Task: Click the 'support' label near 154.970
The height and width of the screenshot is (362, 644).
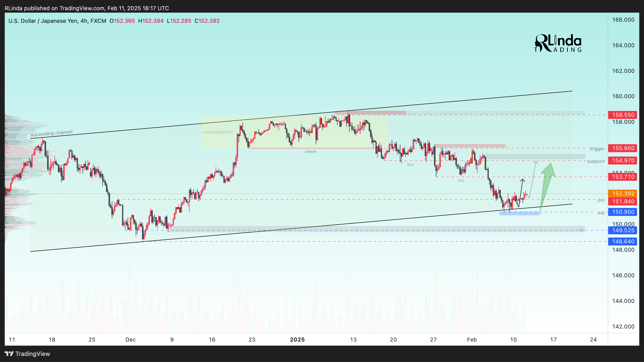Action: (x=596, y=161)
